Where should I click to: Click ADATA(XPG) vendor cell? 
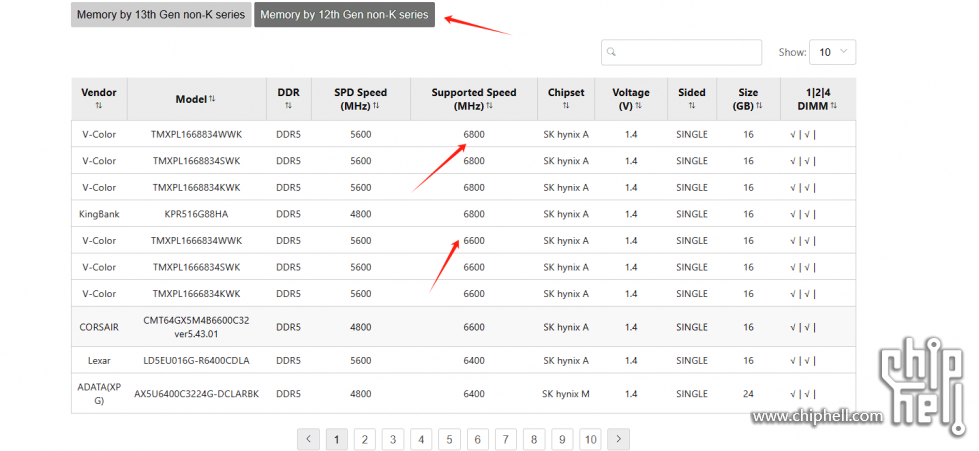click(x=99, y=394)
